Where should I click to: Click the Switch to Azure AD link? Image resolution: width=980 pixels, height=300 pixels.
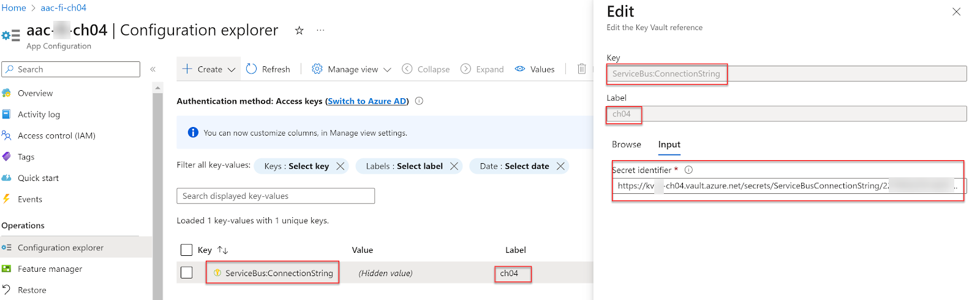tap(367, 101)
